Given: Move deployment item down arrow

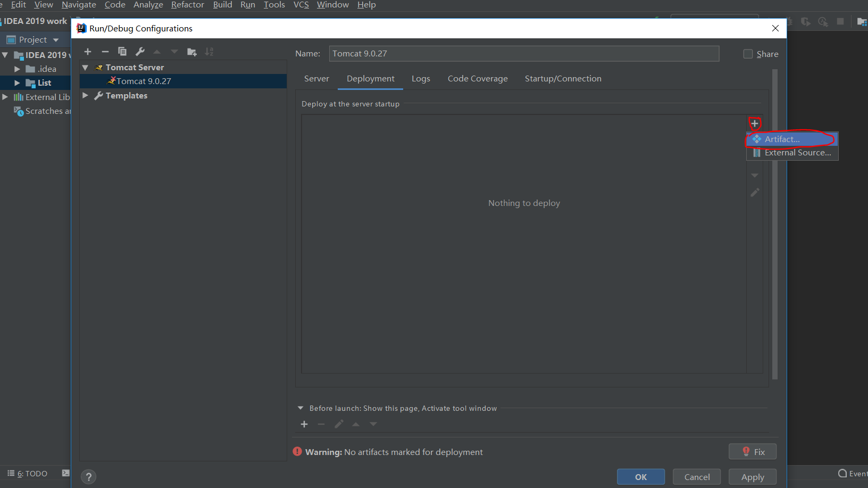Looking at the screenshot, I should (x=755, y=175).
